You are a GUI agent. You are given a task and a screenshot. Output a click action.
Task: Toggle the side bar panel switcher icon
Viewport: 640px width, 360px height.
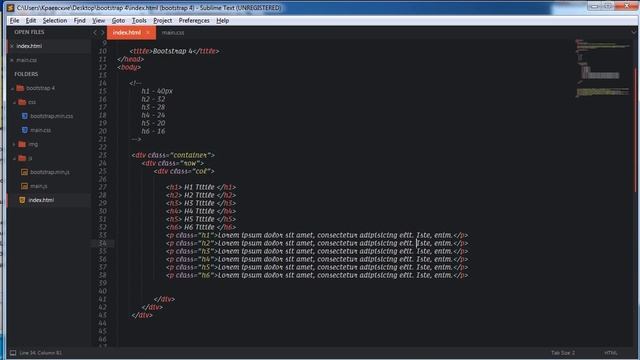point(13,353)
